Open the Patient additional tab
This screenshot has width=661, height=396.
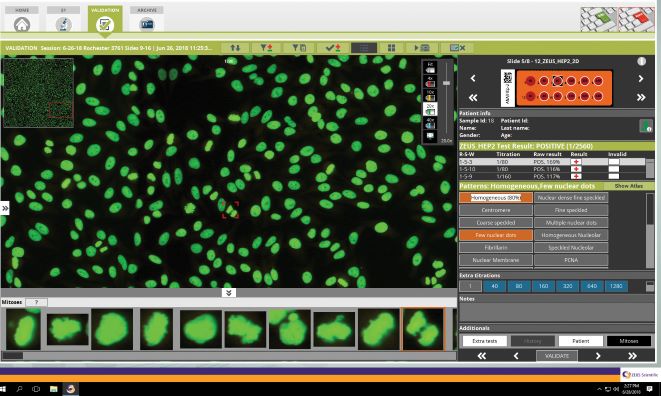click(580, 341)
